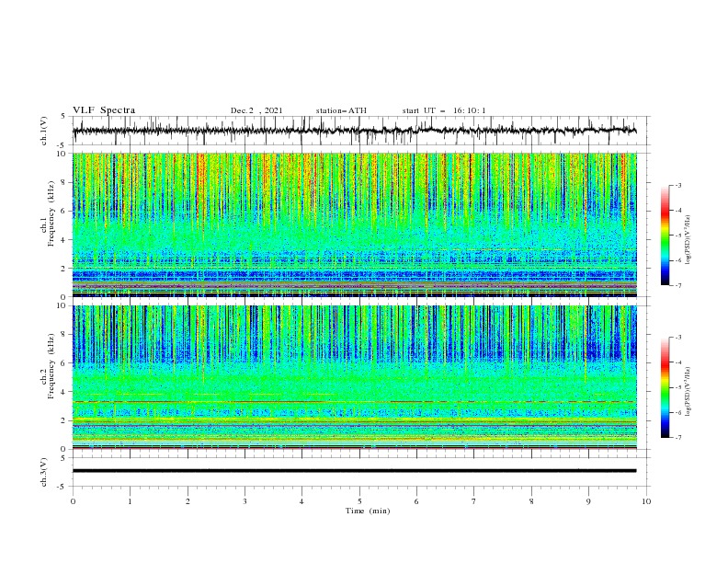Click the "3" tick on the Time axis
This screenshot has height=563, width=728.
click(x=245, y=501)
